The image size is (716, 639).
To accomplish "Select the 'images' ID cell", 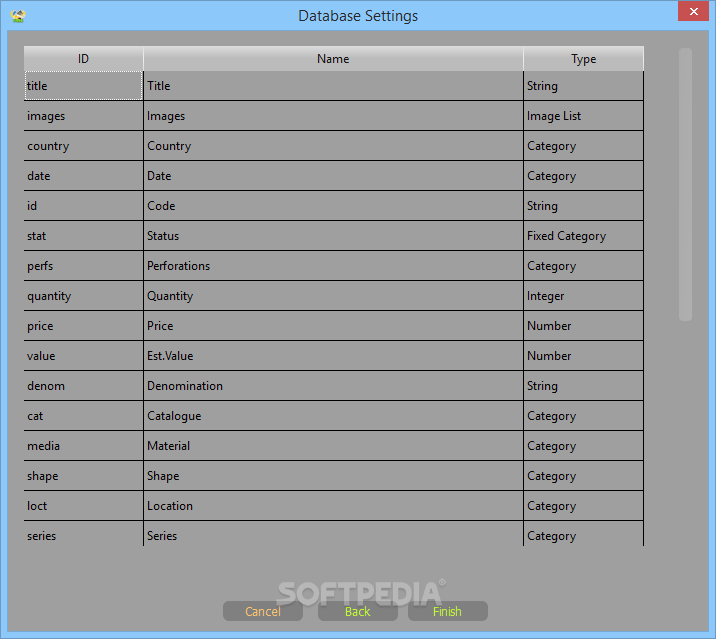I will coord(84,116).
